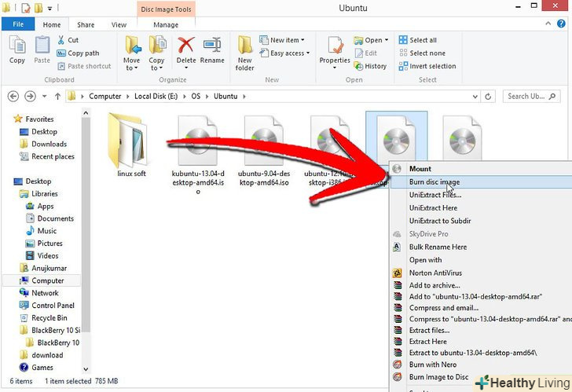Choose Norton AntiVirus in context menu
The image size is (572, 392).
pos(481,273)
